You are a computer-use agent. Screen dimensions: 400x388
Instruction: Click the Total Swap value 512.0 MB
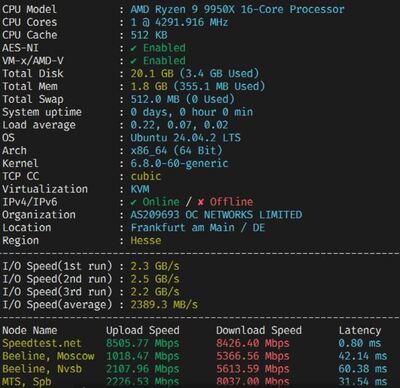click(x=155, y=99)
